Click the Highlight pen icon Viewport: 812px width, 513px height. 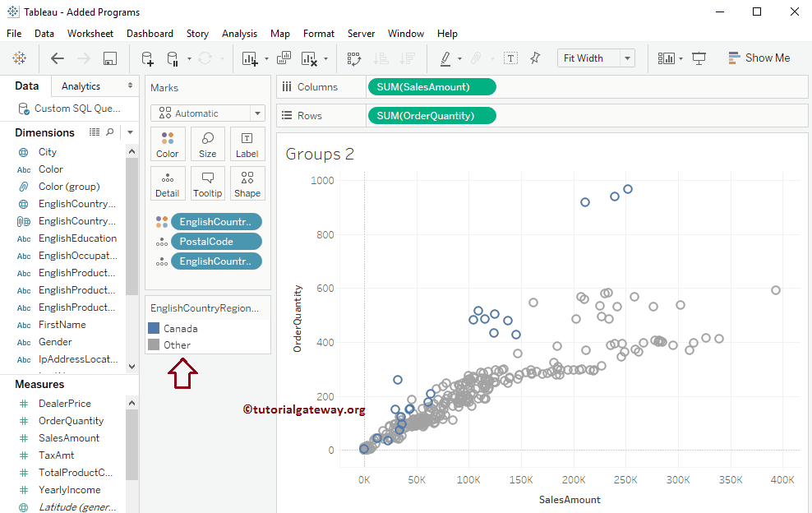click(445, 58)
